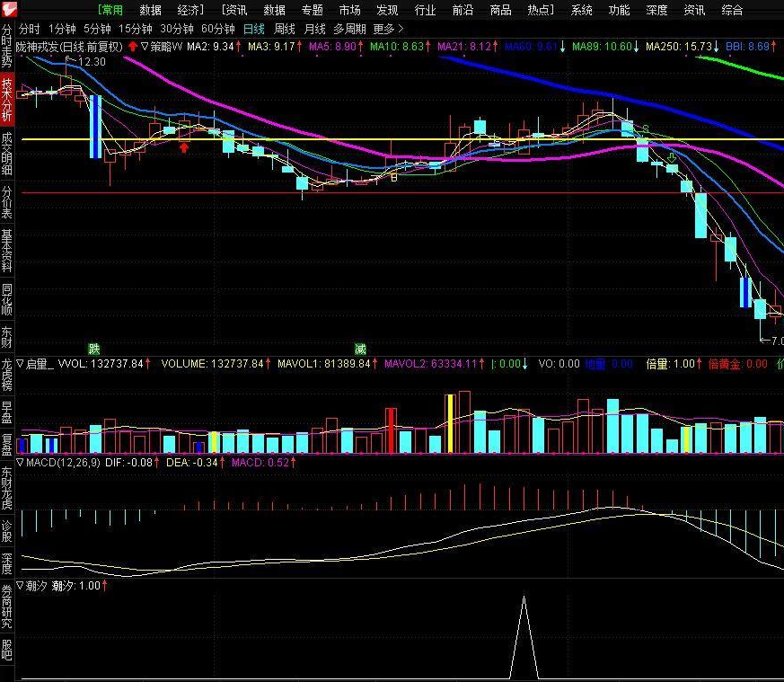
Task: Open the 经济] menu
Action: pos(190,10)
